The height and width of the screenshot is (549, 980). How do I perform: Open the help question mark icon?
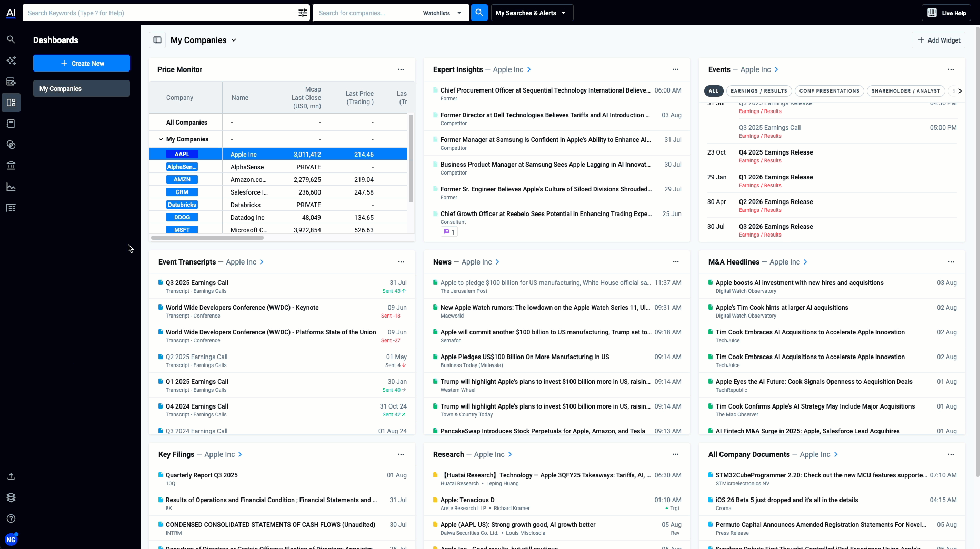11,518
